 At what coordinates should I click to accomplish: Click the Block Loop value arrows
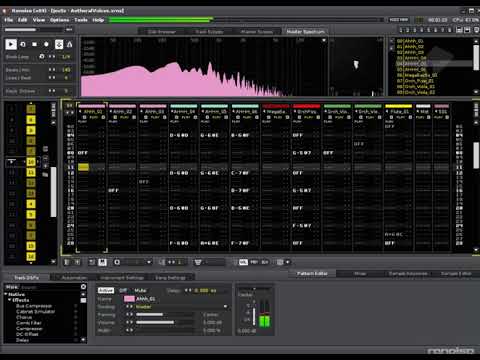[52, 57]
